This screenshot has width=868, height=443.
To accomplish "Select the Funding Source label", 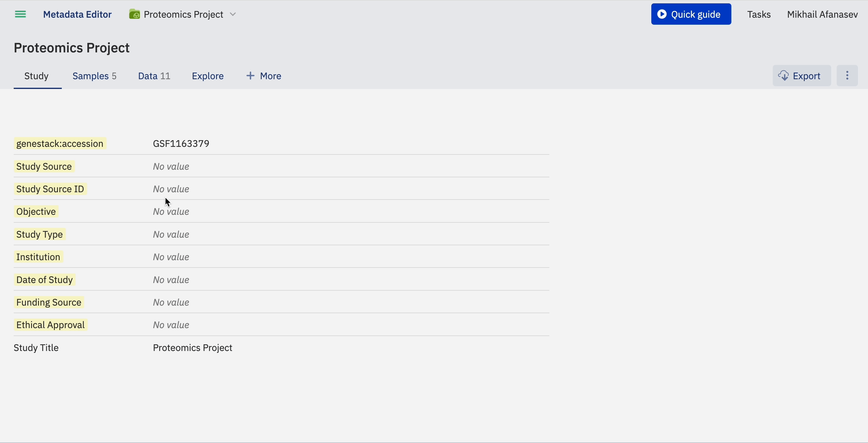I will pyautogui.click(x=49, y=302).
